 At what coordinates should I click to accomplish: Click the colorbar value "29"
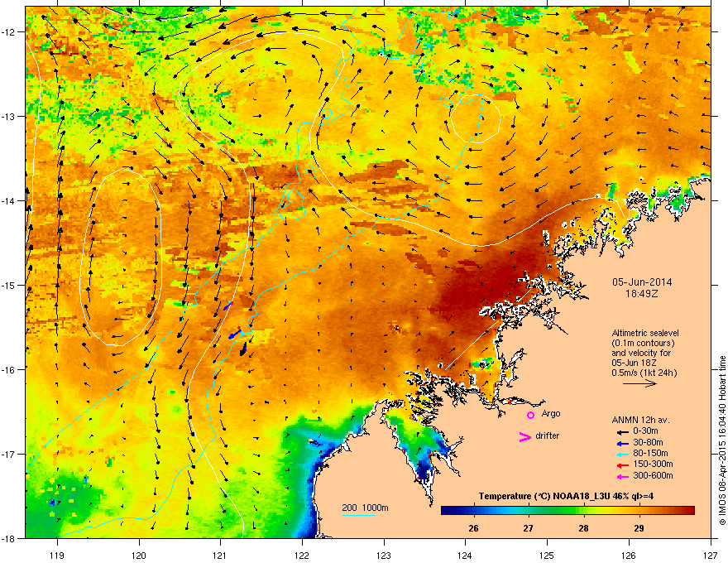tap(639, 528)
